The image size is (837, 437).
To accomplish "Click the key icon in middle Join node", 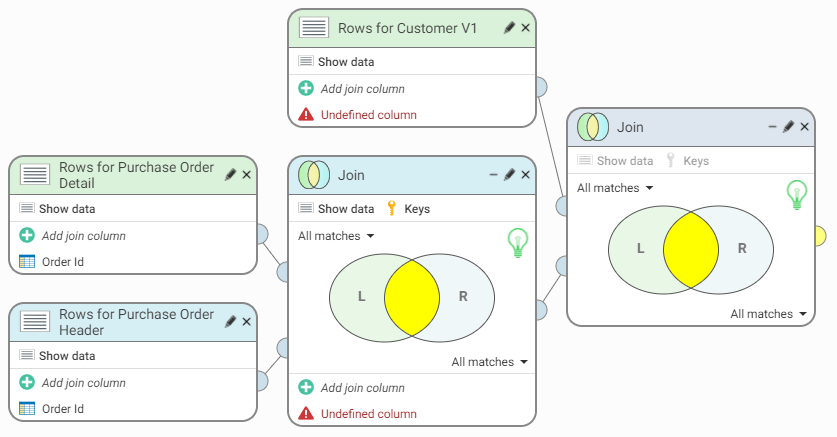I will coord(392,209).
